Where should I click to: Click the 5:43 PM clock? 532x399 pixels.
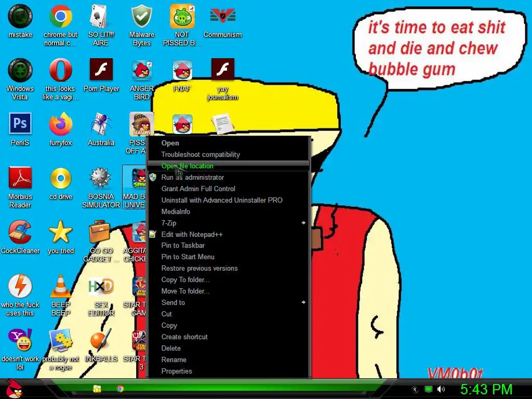point(486,389)
